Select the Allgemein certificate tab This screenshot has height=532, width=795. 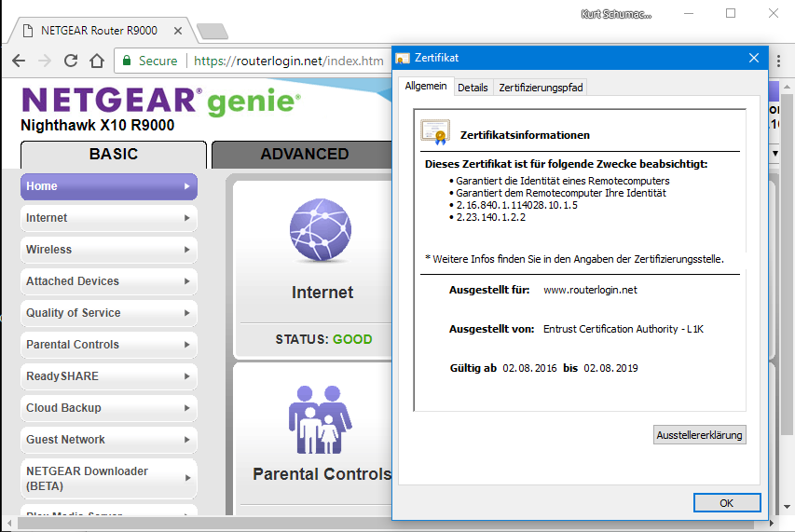426,86
